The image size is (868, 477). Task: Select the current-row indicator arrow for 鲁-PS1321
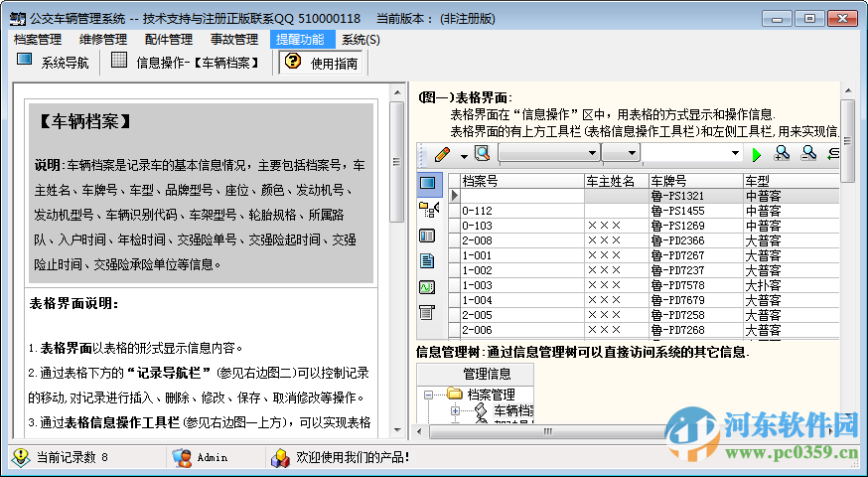[x=455, y=196]
